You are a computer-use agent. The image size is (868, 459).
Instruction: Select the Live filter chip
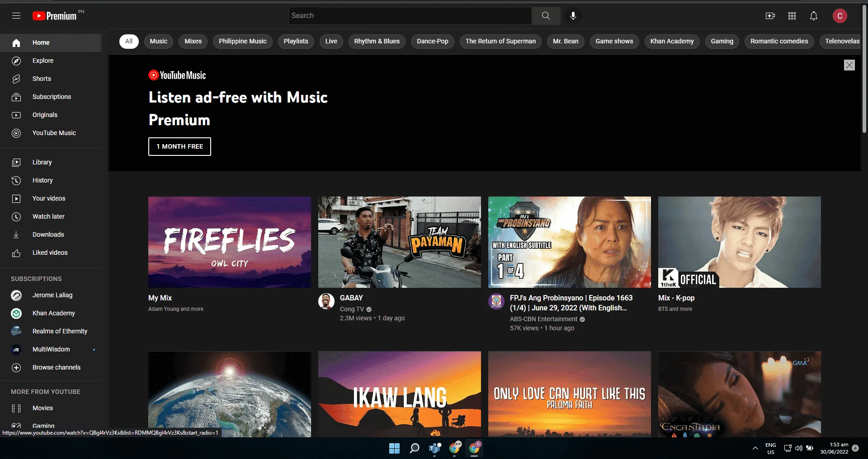[331, 41]
